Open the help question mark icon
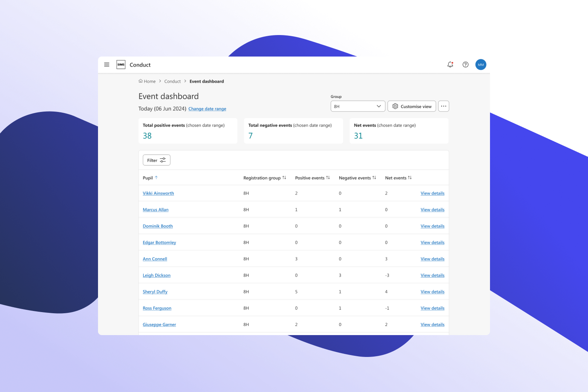 coord(465,65)
